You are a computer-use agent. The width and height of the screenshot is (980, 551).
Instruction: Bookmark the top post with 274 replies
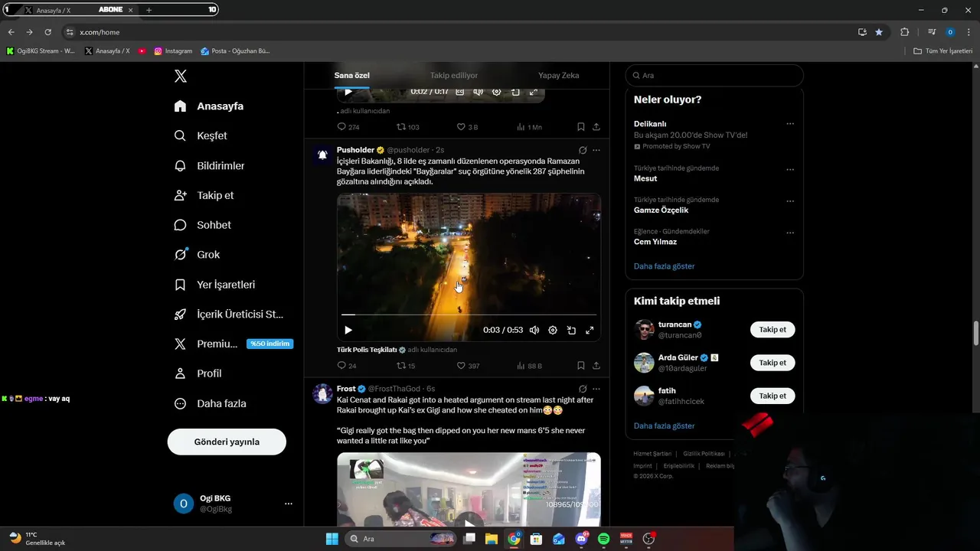pos(581,127)
